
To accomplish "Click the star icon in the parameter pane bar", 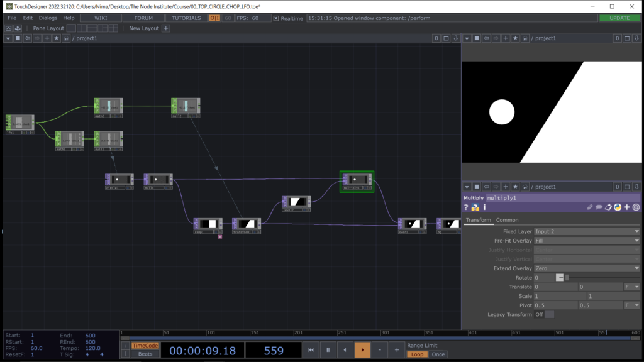I will 516,187.
